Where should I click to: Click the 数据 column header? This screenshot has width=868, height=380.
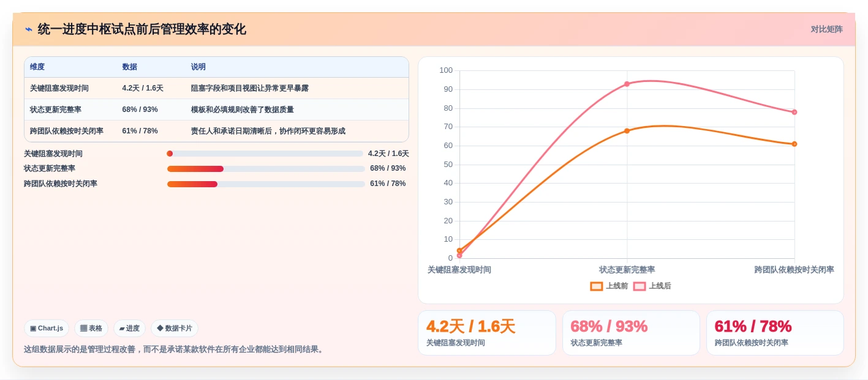[130, 67]
